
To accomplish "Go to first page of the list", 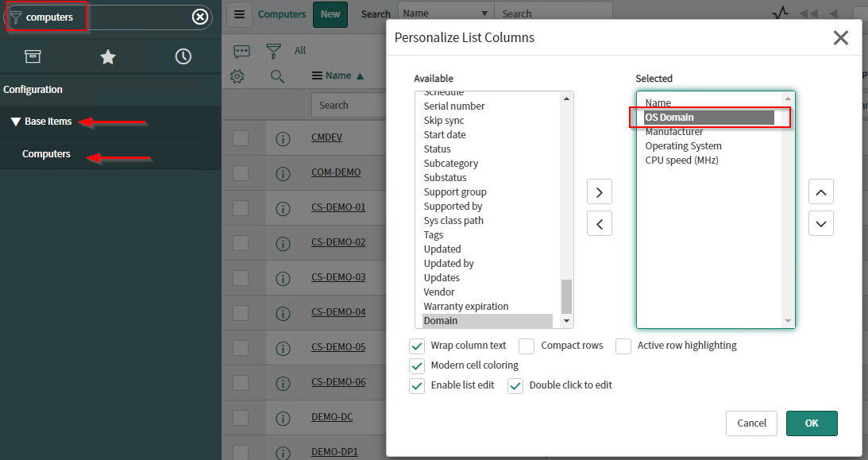I will tap(808, 14).
